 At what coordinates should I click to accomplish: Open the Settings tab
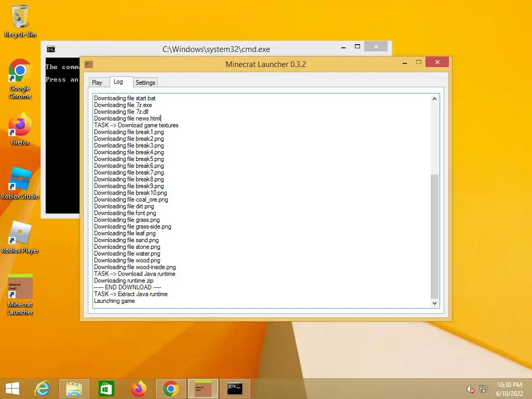tap(145, 83)
